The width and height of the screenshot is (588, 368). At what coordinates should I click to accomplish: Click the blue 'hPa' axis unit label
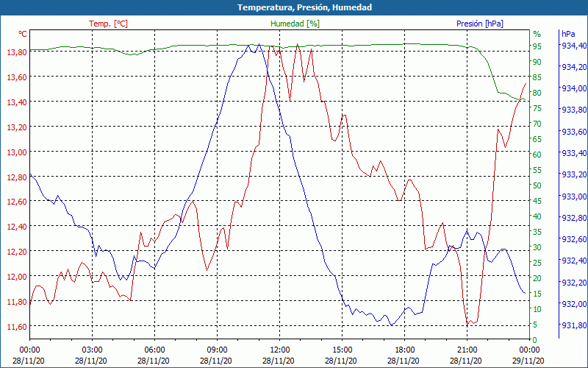click(568, 34)
